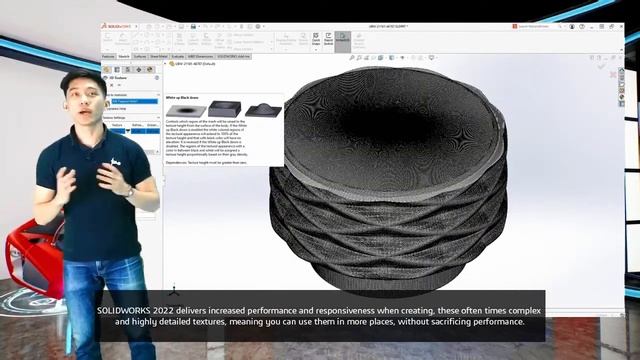Select Display/Delete Relations tool
This screenshot has width=640, height=360.
pyautogui.click(x=286, y=40)
